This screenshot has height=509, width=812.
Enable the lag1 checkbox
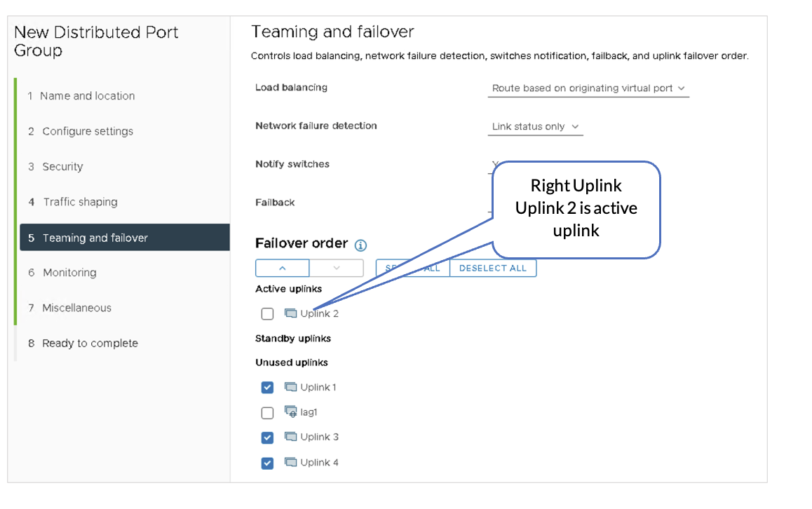coord(267,413)
